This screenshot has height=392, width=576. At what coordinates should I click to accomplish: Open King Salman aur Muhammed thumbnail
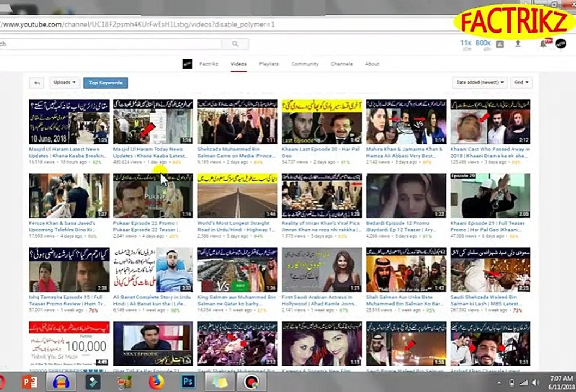click(237, 270)
